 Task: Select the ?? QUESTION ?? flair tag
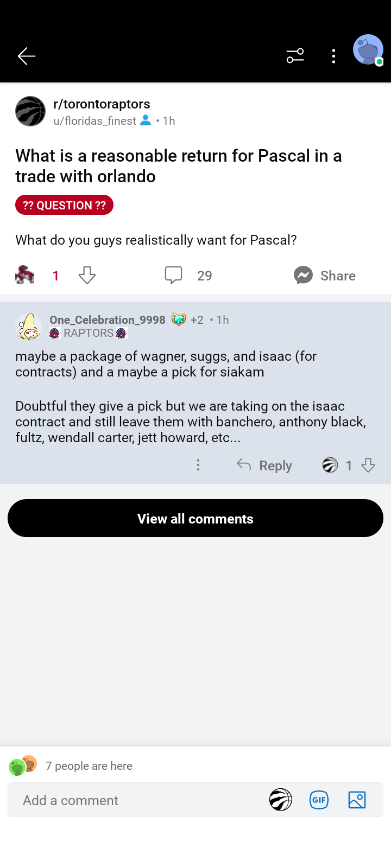tap(64, 206)
